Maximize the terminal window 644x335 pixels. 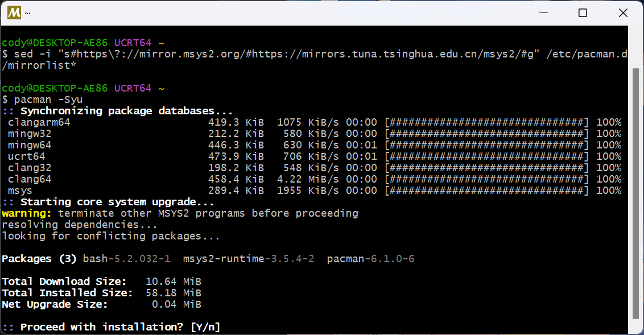(x=583, y=13)
